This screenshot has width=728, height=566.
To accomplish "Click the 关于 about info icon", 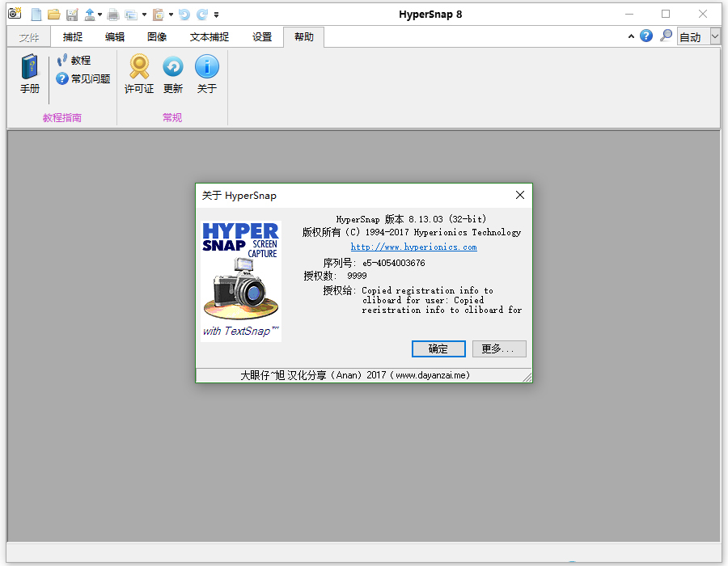I will [x=207, y=74].
